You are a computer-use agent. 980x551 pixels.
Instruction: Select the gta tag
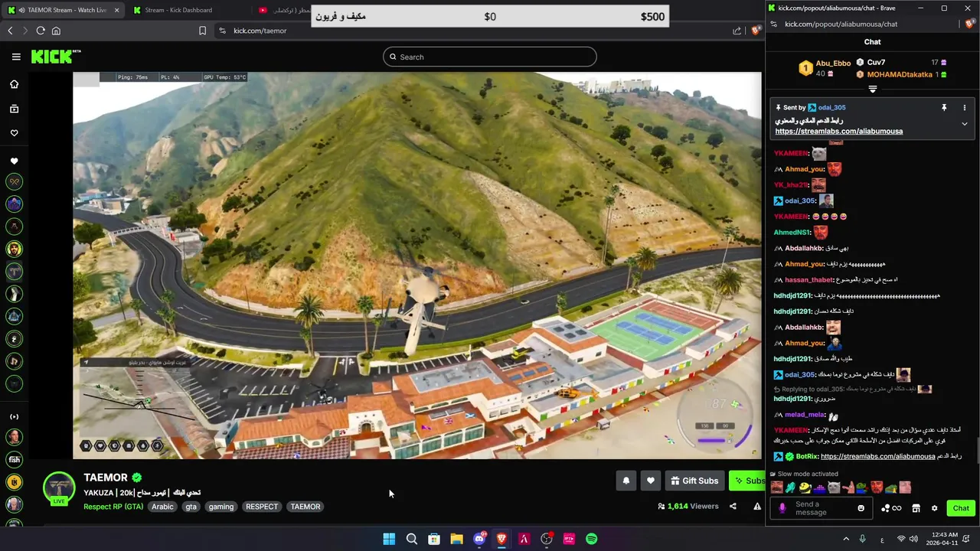(x=191, y=507)
